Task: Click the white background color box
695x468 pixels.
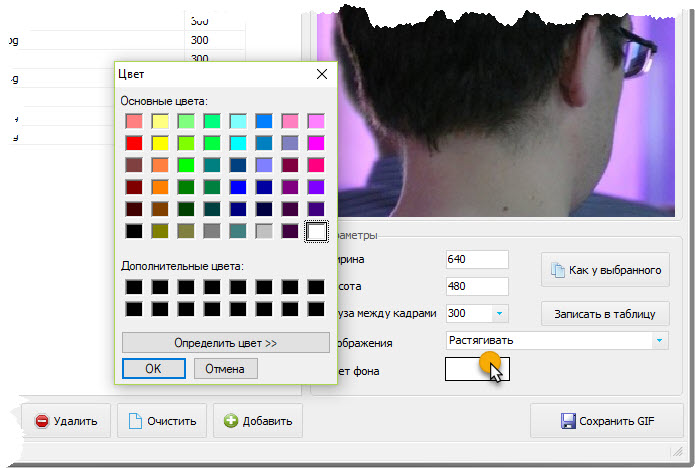Action: coord(477,369)
